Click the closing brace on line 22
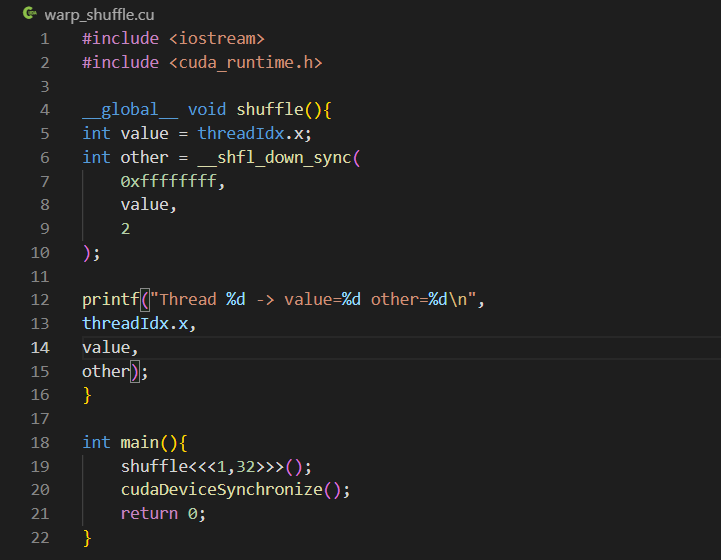 click(x=87, y=538)
